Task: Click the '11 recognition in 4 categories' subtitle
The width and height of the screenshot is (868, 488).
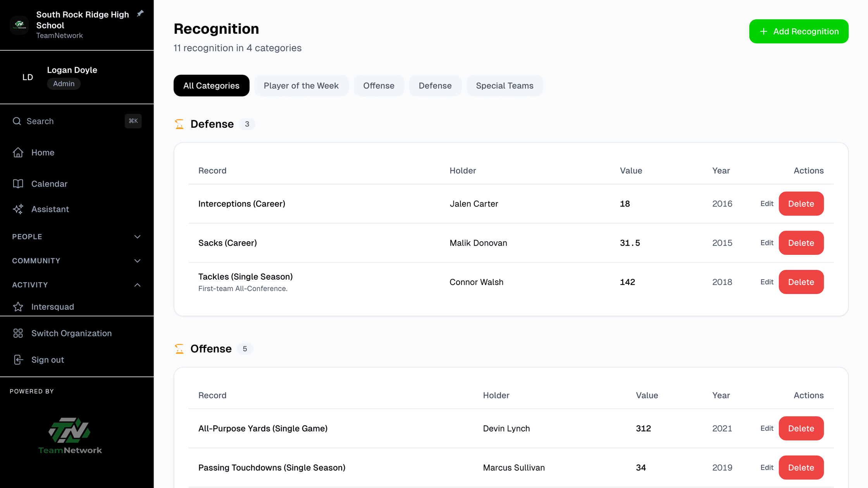Action: coord(238,48)
